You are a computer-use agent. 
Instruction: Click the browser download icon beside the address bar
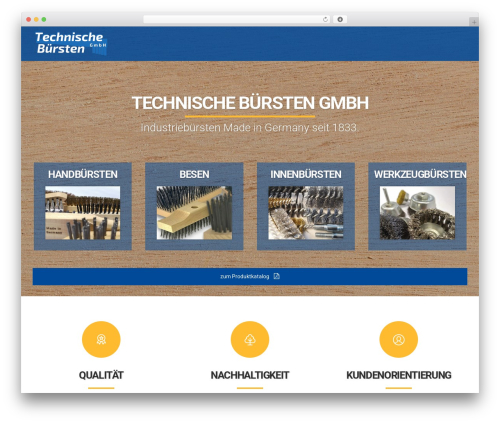click(340, 20)
